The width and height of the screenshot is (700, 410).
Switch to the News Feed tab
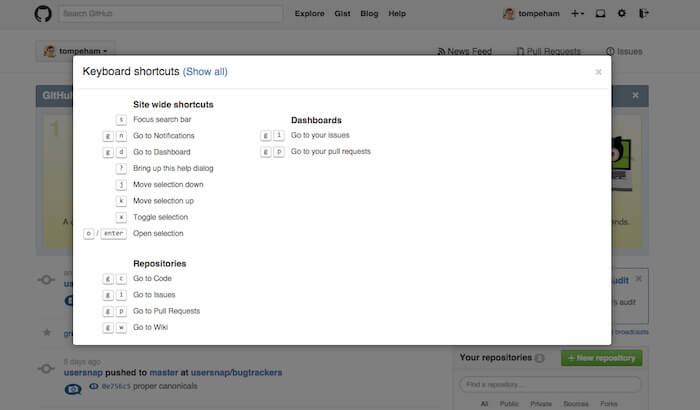pos(464,51)
